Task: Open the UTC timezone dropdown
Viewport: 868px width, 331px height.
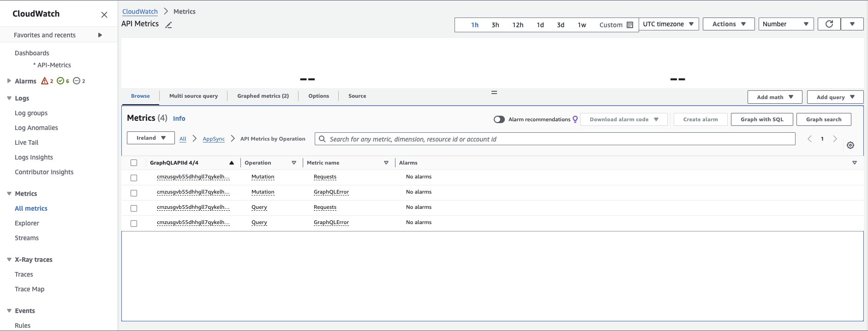Action: (668, 24)
